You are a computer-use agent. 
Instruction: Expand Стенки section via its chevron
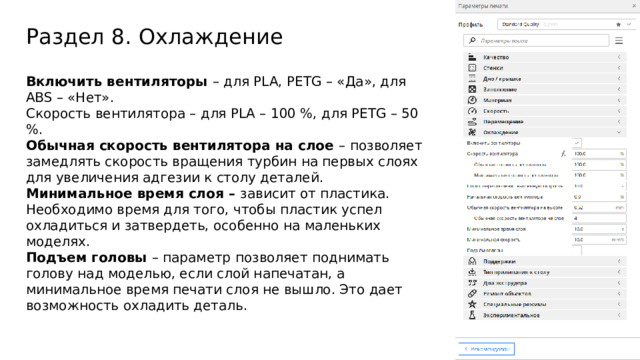tap(619, 68)
